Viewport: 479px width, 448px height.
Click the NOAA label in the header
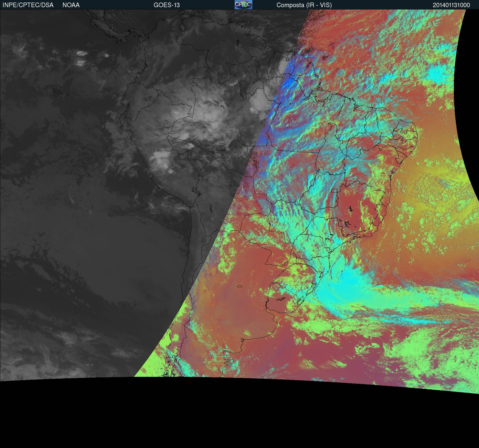pyautogui.click(x=71, y=5)
